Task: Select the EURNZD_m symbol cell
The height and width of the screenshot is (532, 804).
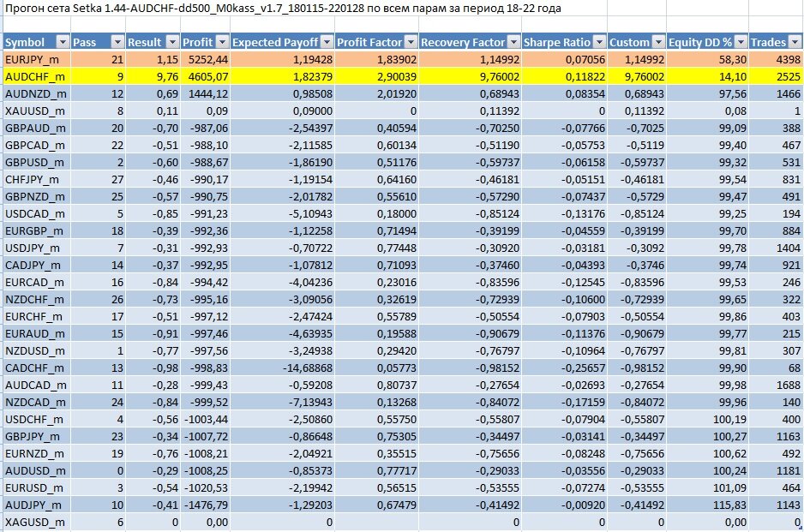Action: (x=37, y=453)
